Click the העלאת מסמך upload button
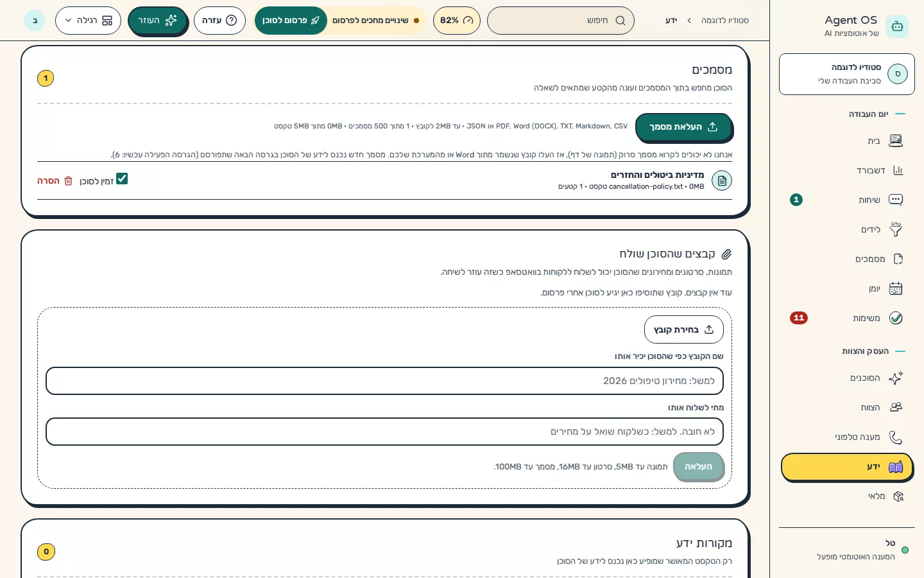The height and width of the screenshot is (578, 924). tap(683, 127)
